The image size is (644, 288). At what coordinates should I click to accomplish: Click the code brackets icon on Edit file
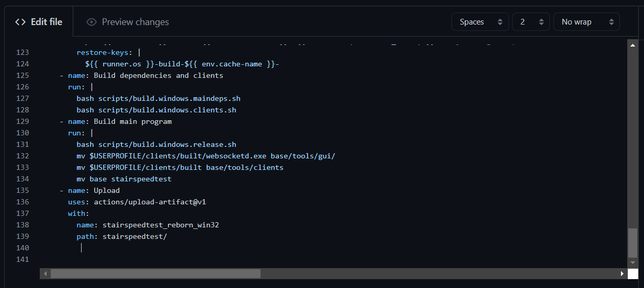pyautogui.click(x=20, y=22)
